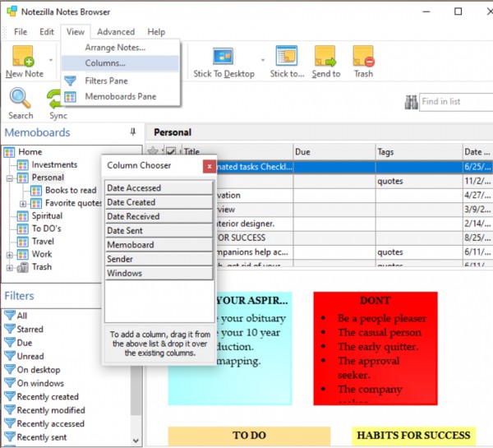The image size is (493, 448).
Task: Click the Sync arrows icon
Action: pyautogui.click(x=54, y=99)
